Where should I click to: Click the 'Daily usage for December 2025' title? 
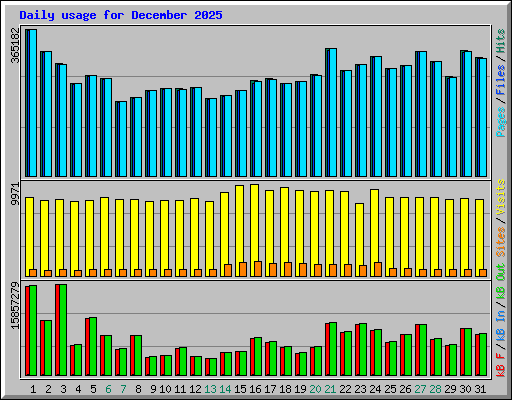pos(121,15)
